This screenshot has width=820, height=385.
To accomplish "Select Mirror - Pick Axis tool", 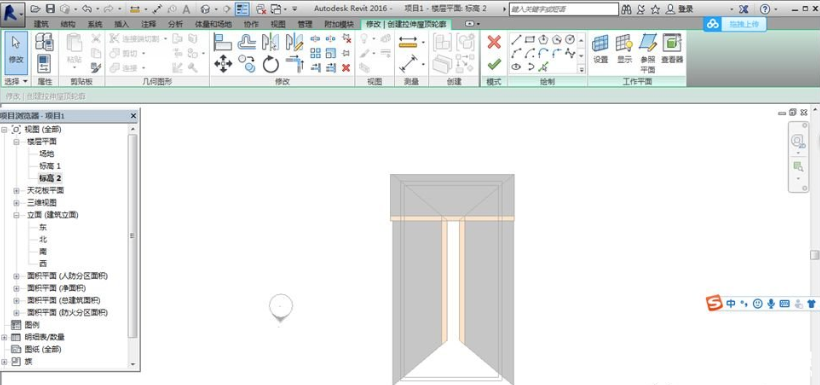I will click(270, 42).
